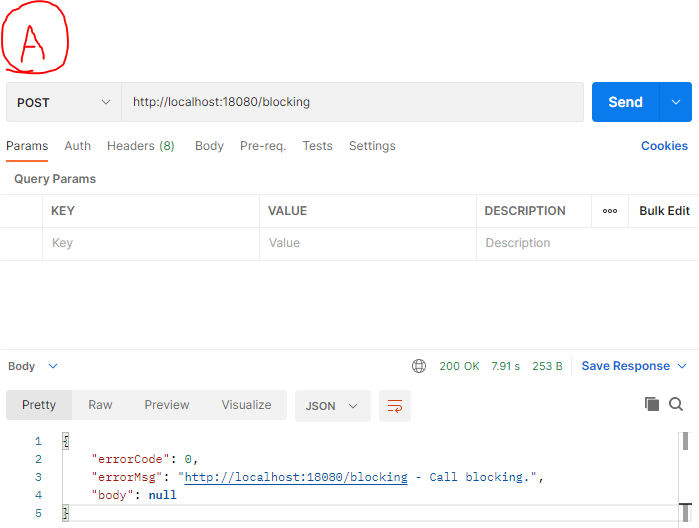Screen dimensions: 699x528
Task: Click the "body": null line
Action: (x=134, y=495)
